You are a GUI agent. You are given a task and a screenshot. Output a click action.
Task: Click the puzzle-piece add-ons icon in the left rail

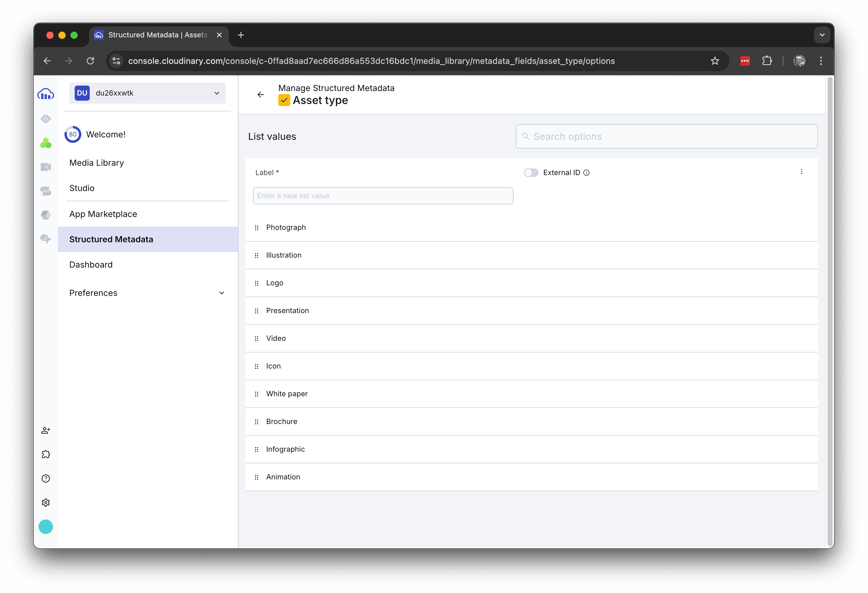point(45,454)
